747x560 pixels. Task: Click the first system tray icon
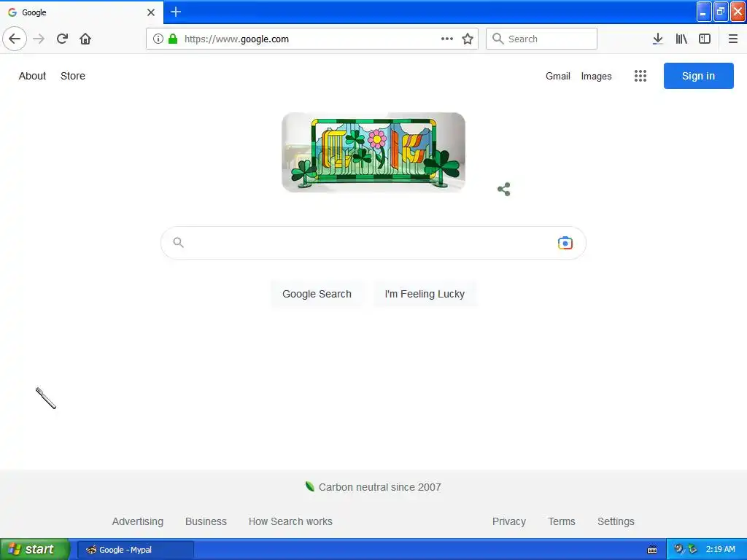click(678, 549)
